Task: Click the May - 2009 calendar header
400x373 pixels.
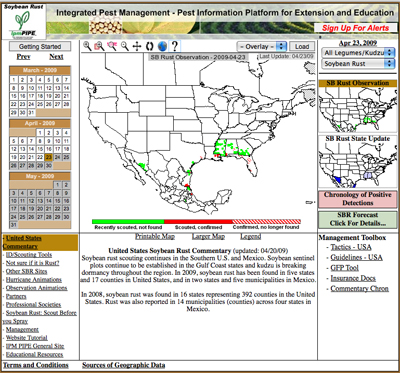Action: pos(40,176)
